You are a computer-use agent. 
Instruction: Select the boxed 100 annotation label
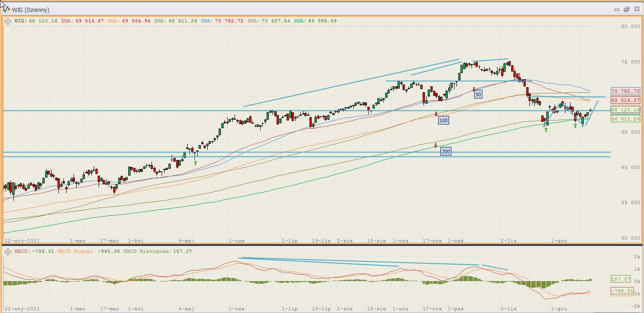pyautogui.click(x=443, y=120)
